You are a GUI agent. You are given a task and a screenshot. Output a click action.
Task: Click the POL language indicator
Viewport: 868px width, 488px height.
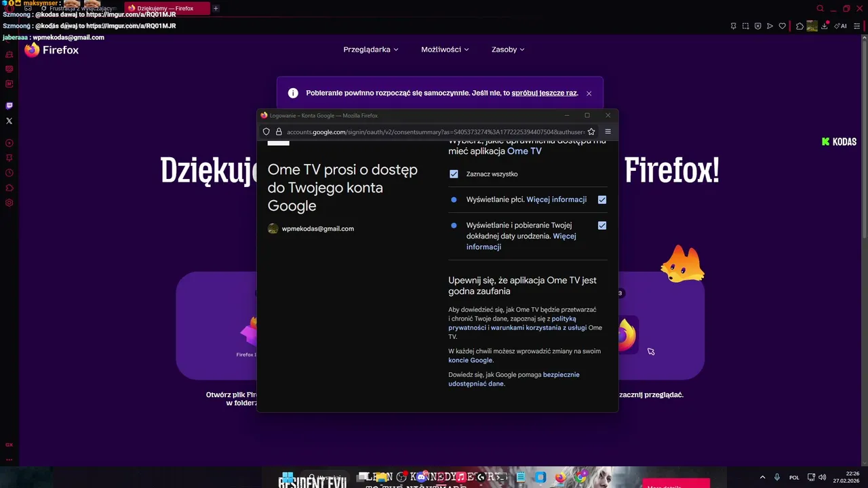pyautogui.click(x=794, y=478)
